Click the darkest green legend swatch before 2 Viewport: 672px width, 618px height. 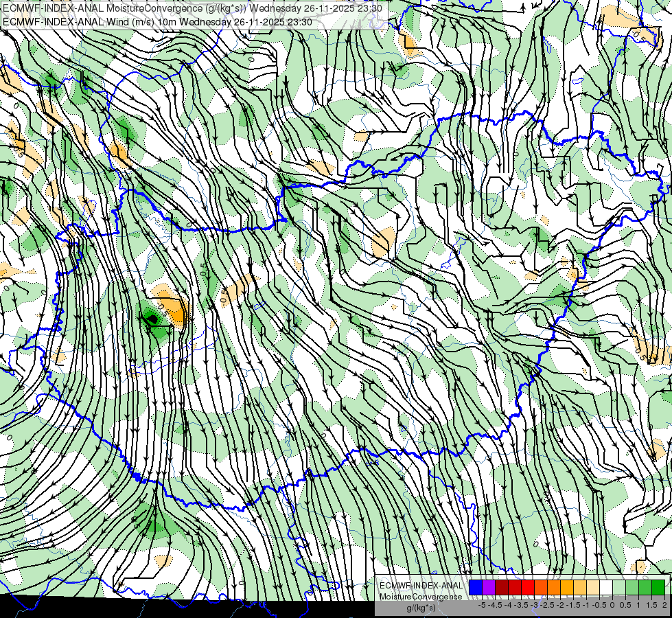[658, 587]
